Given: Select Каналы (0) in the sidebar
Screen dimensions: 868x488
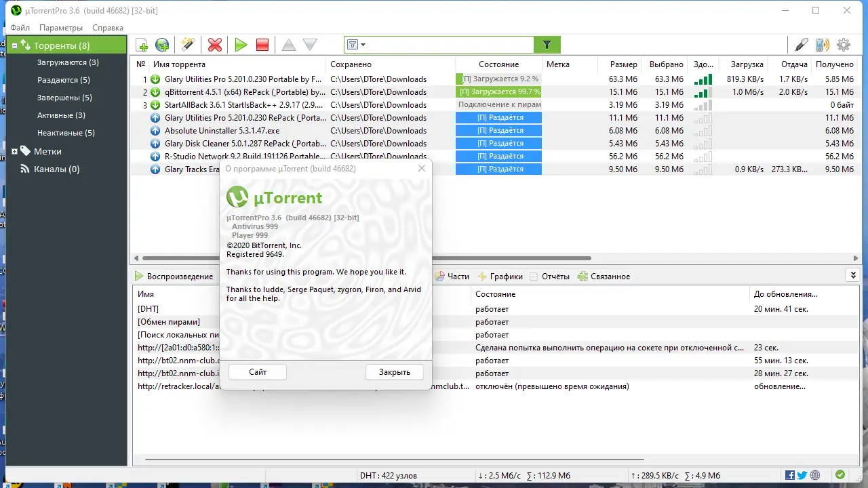Looking at the screenshot, I should pos(57,169).
